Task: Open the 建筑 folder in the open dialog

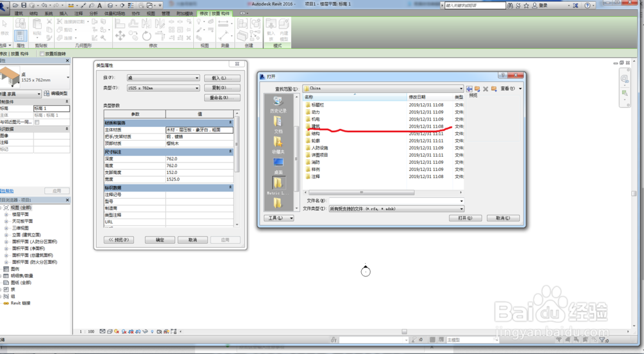Action: click(316, 126)
